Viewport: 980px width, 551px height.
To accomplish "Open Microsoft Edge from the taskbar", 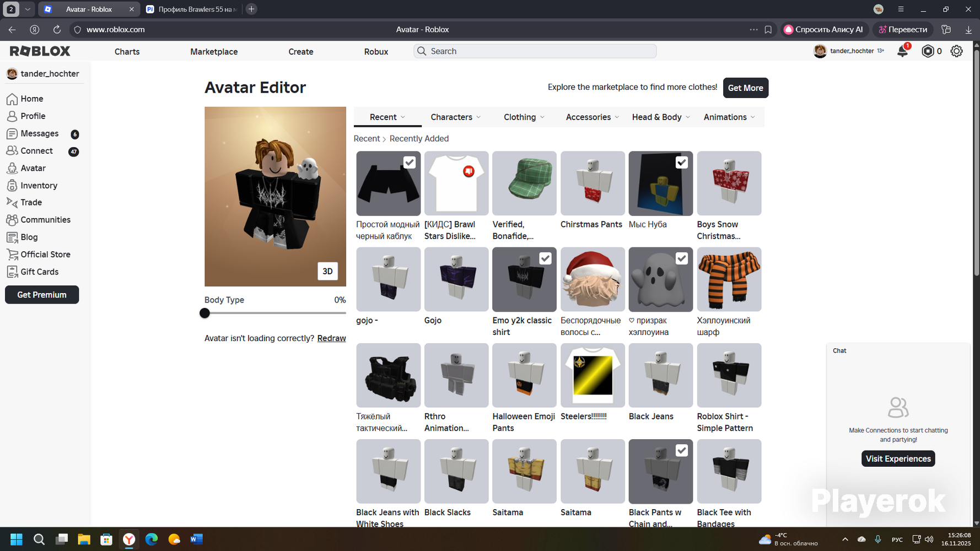I will pos(152,539).
